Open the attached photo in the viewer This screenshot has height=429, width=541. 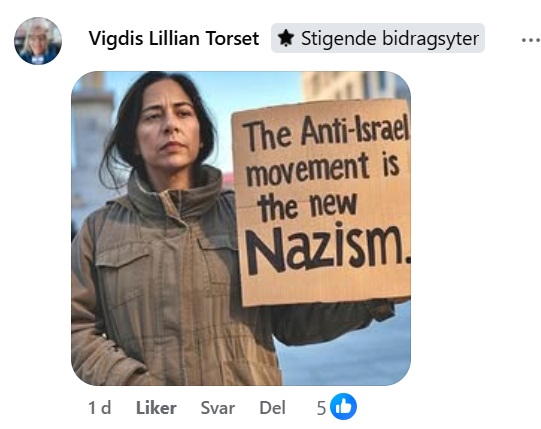click(241, 228)
